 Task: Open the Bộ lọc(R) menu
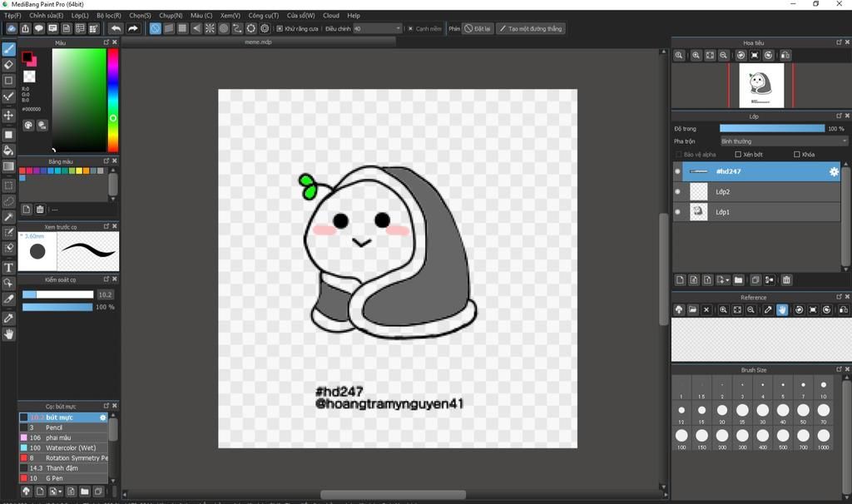[x=109, y=16]
